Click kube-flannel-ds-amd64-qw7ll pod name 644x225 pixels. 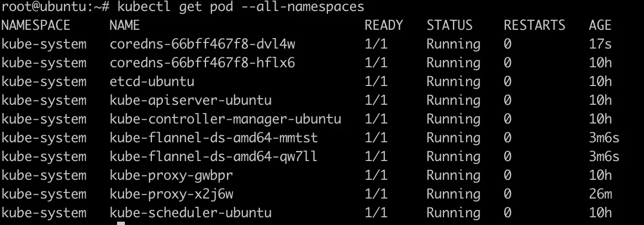[214, 157]
